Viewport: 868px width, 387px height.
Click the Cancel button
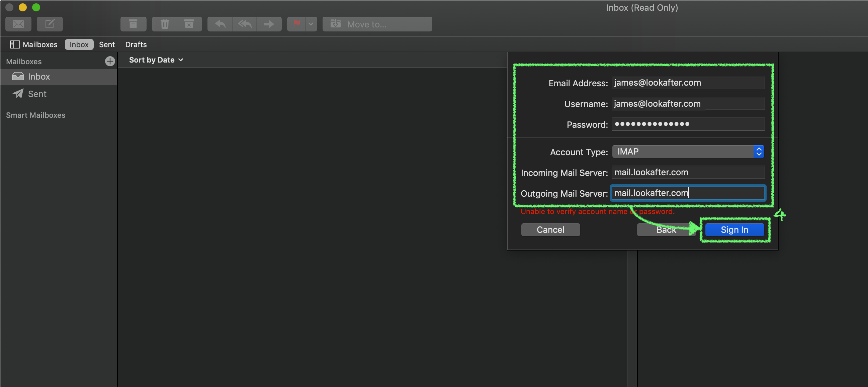tap(550, 230)
